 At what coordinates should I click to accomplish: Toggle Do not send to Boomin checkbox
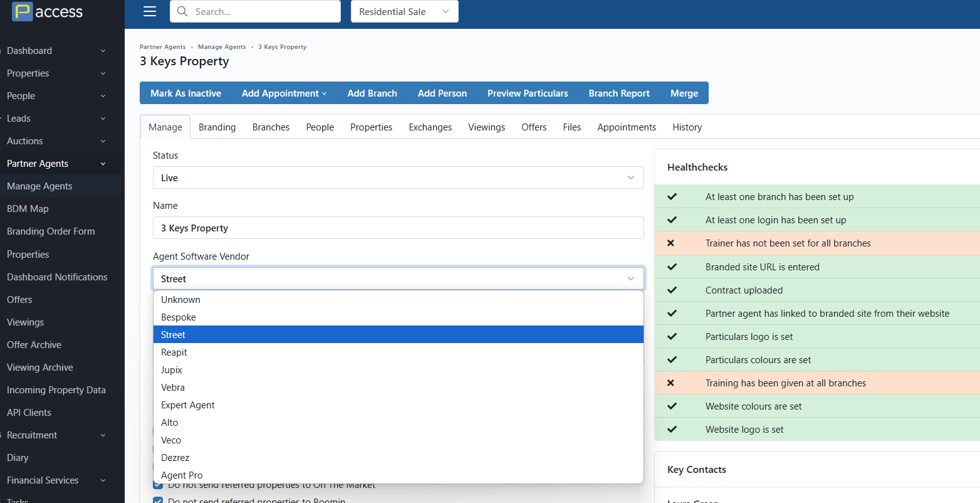click(x=158, y=500)
